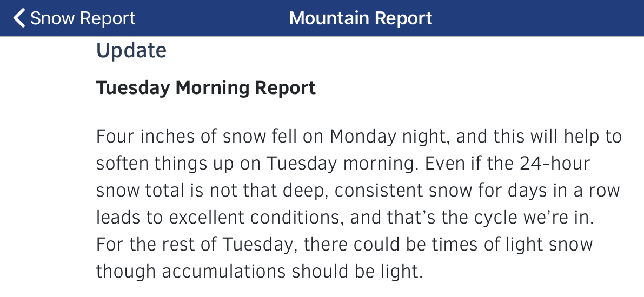Click the '24-hour' text
644x297 pixels.
[x=554, y=163]
